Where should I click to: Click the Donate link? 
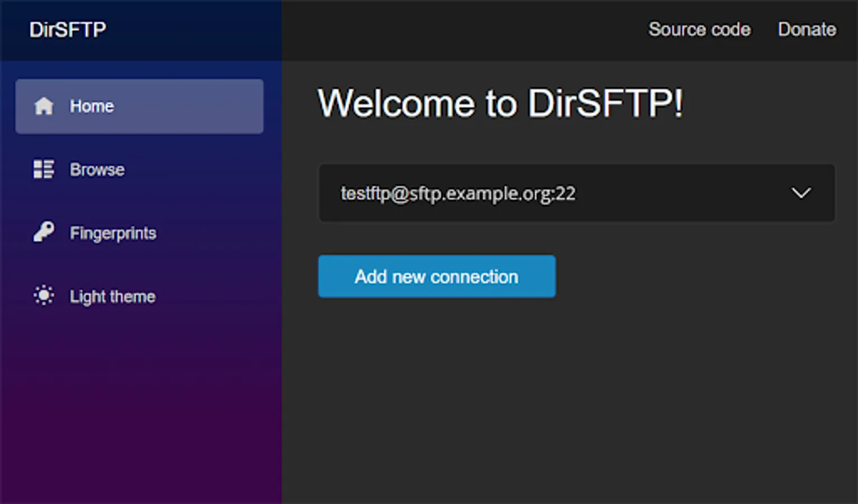[806, 29]
